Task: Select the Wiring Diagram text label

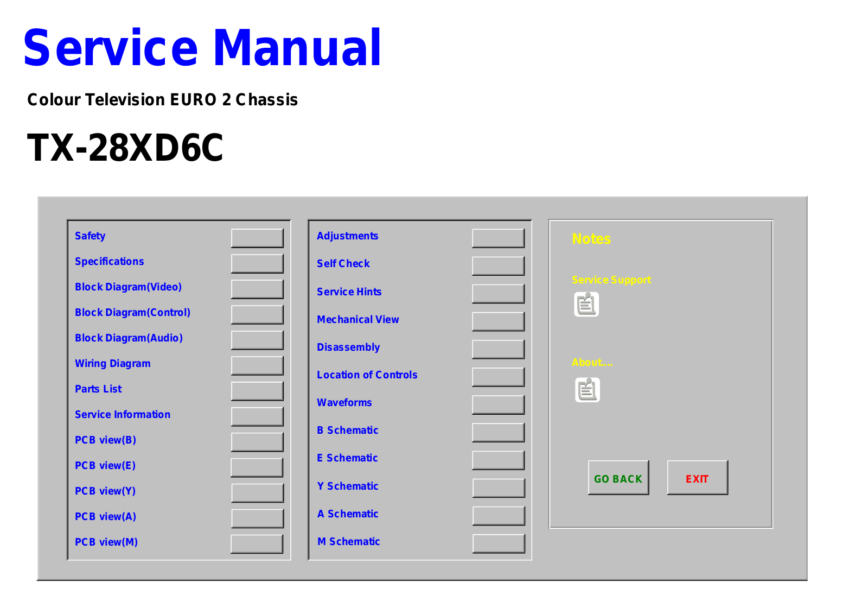Action: [x=113, y=364]
